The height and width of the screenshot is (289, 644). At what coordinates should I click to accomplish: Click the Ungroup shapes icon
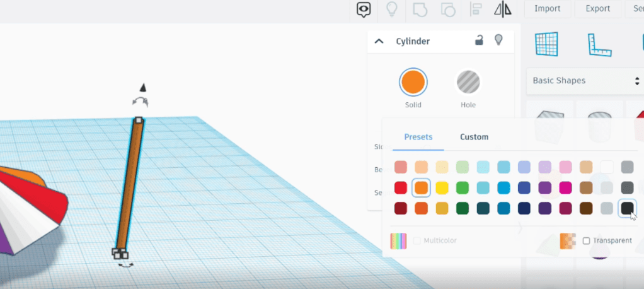click(x=448, y=9)
